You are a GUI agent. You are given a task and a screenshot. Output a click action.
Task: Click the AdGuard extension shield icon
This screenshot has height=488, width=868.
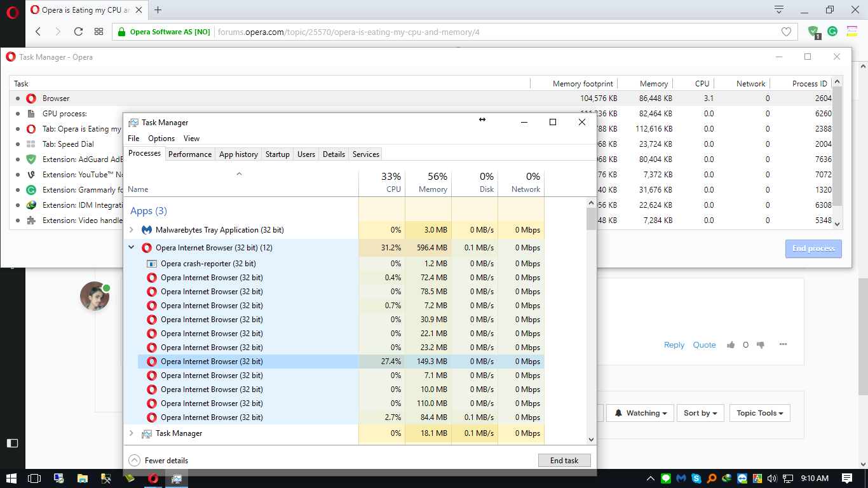[813, 30]
